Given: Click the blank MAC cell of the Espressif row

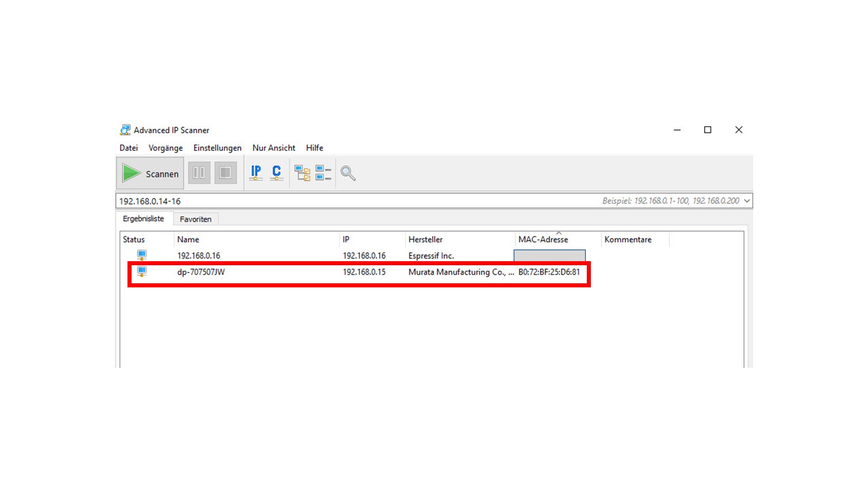Looking at the screenshot, I should click(550, 256).
